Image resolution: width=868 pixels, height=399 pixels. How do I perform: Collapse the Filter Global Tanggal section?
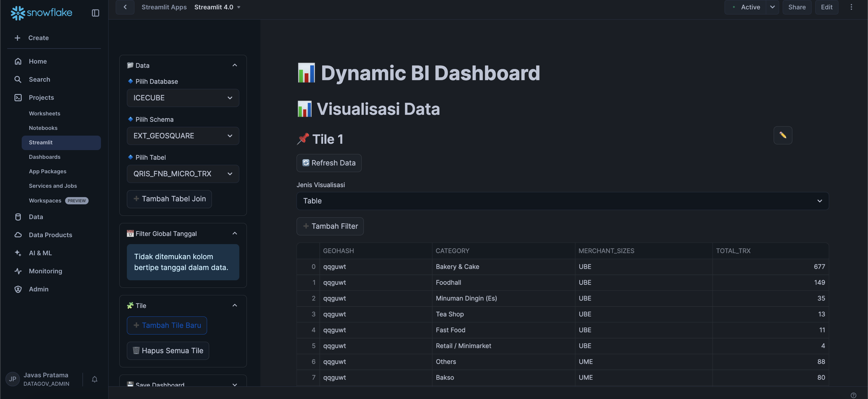(235, 234)
